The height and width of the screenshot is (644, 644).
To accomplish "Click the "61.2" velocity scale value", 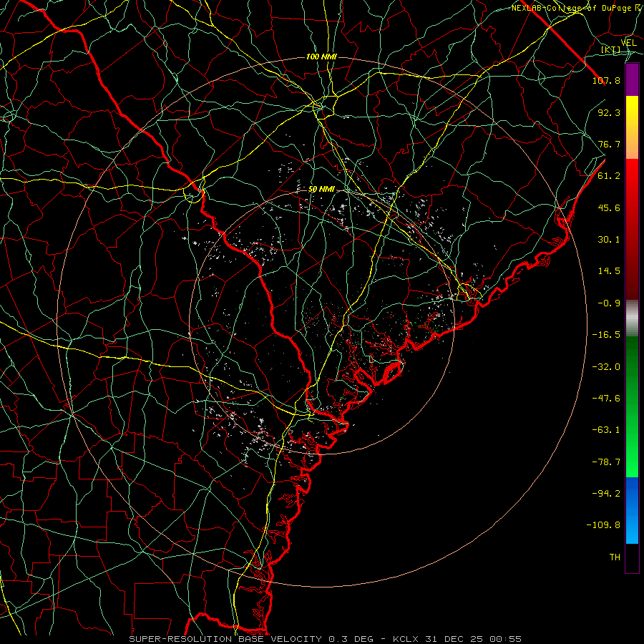I will [x=609, y=176].
